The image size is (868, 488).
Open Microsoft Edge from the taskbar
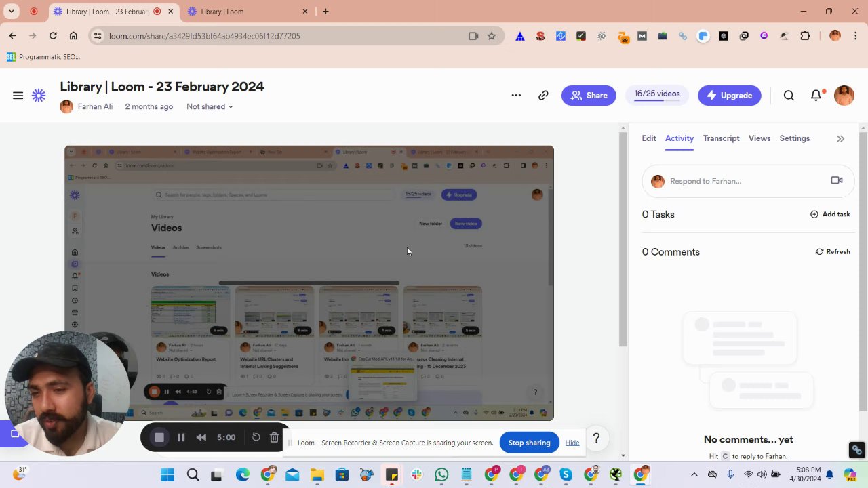coord(242,475)
